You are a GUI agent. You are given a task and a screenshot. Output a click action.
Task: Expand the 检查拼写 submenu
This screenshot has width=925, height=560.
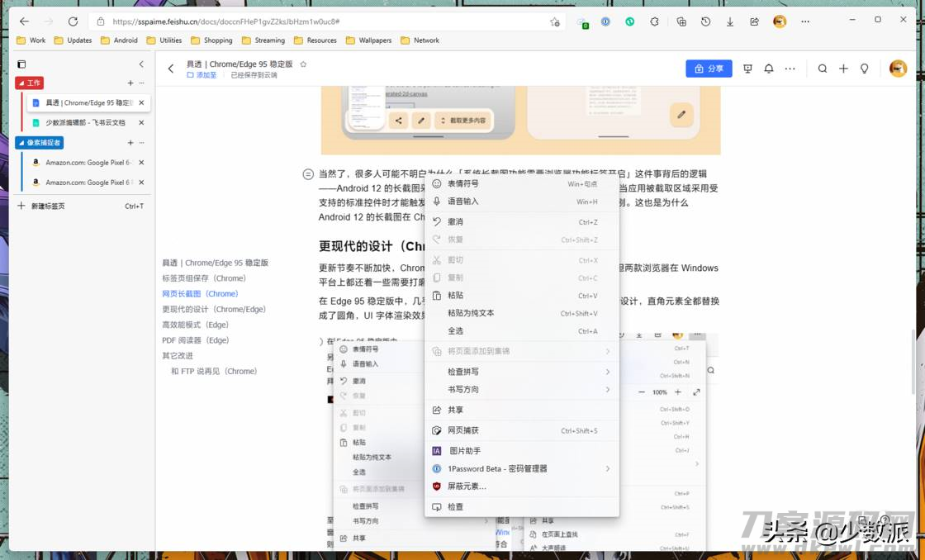pyautogui.click(x=521, y=372)
